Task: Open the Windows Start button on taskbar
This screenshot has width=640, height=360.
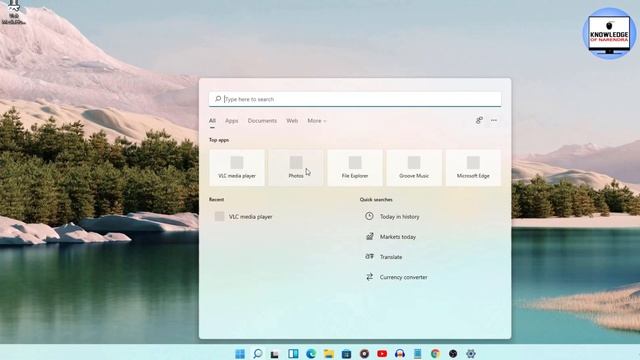Action: 240,353
